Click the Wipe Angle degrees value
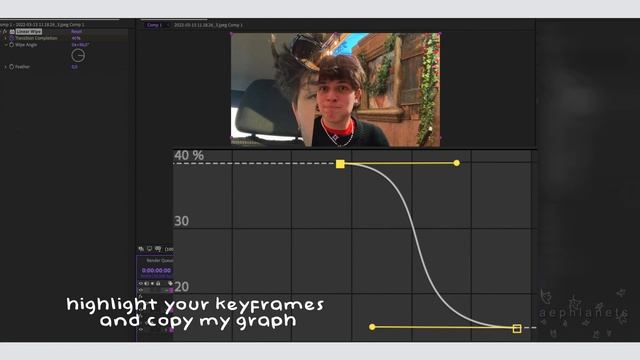Viewport: 640px width, 360px height. (80, 45)
